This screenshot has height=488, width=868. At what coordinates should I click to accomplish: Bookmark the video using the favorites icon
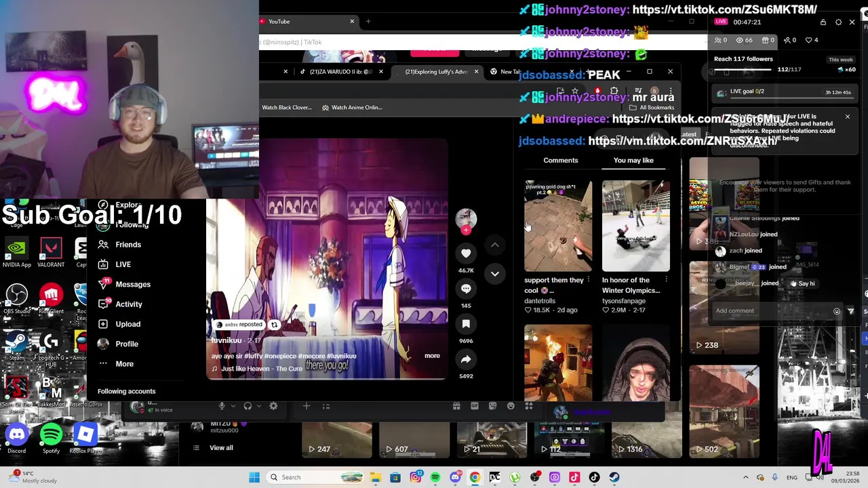click(x=466, y=323)
